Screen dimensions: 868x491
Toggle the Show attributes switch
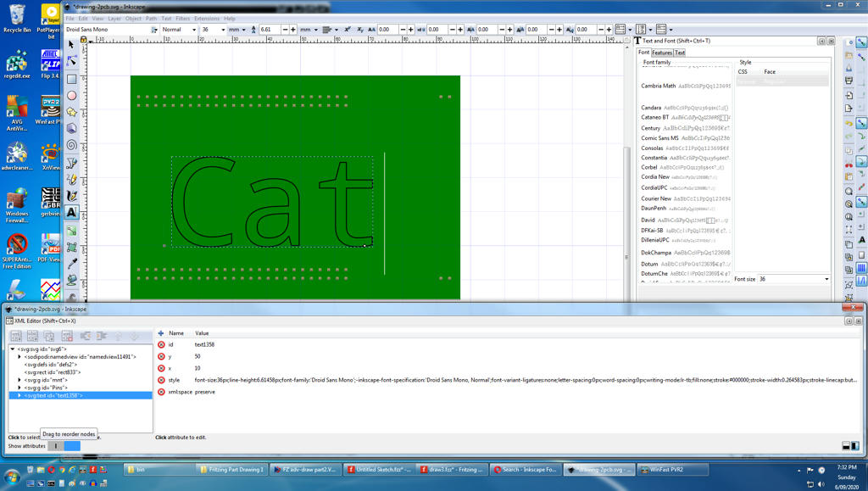tap(64, 445)
